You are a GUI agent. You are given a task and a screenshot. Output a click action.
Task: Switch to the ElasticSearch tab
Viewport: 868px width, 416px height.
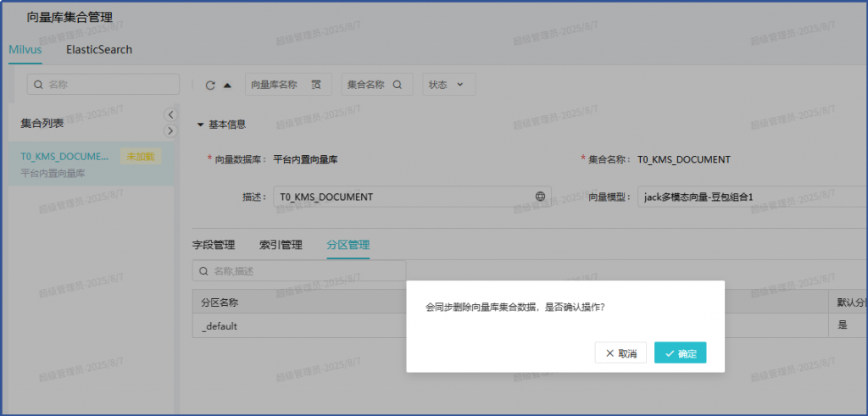99,49
